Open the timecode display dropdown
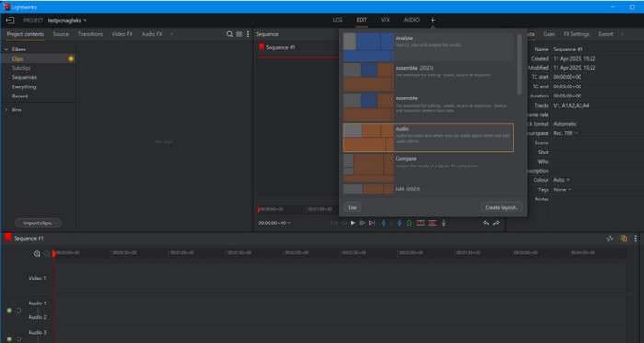Viewport: 644px width, 343px height. click(x=274, y=223)
